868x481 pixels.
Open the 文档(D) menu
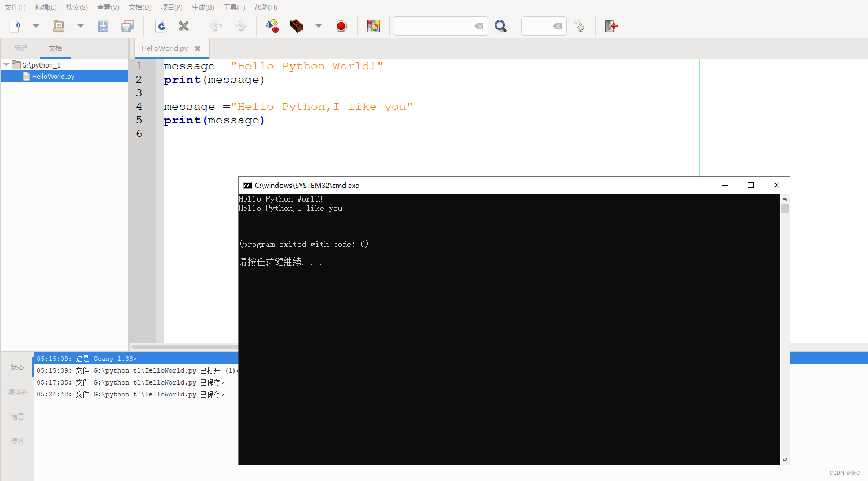[x=140, y=7]
